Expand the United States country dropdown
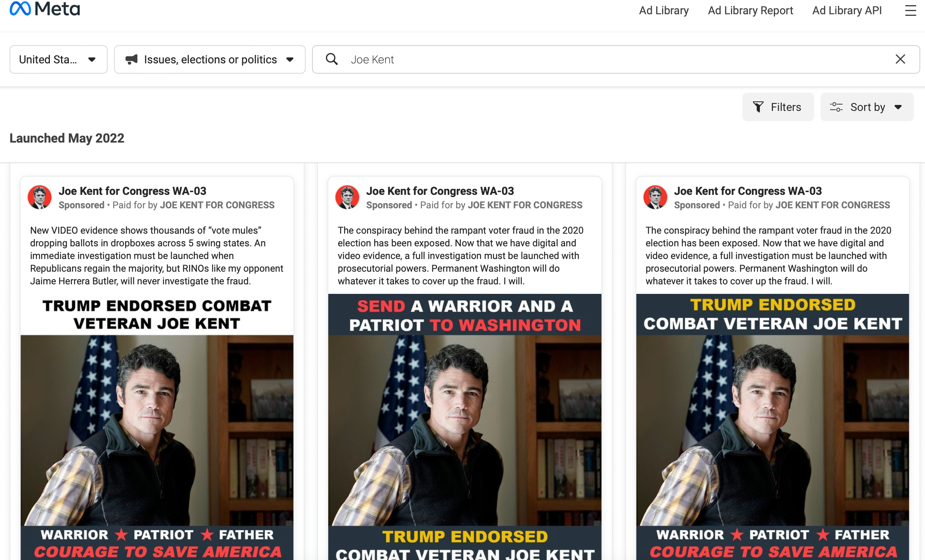Screen dimensions: 925x560 57,59
